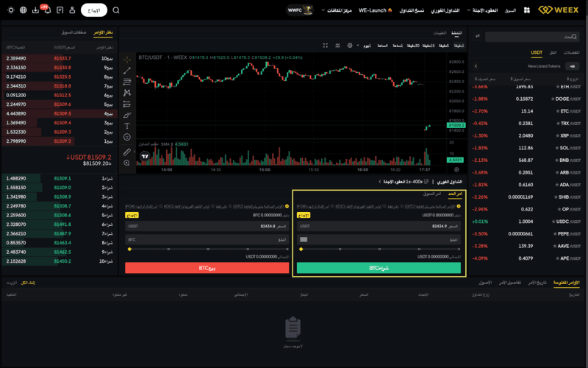
Task: Select المفضلات tab in pair list
Action: [571, 52]
